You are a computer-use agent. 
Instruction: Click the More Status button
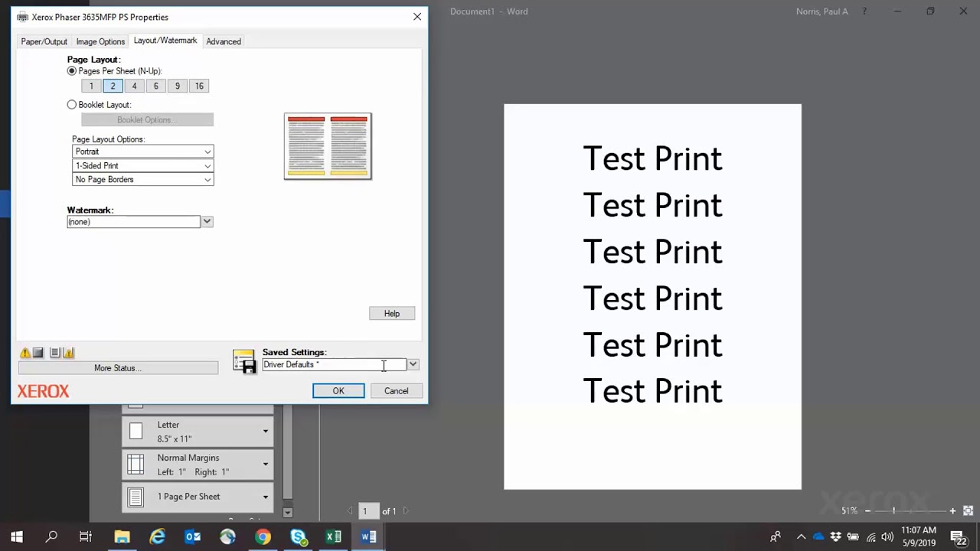[118, 367]
